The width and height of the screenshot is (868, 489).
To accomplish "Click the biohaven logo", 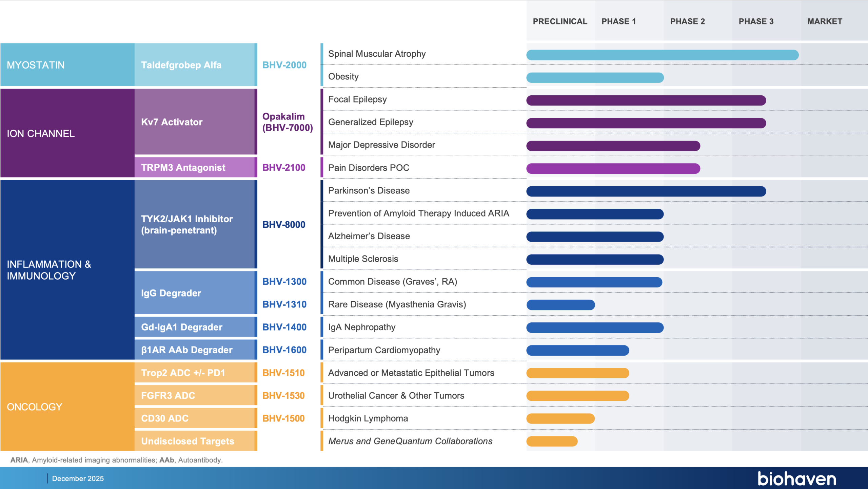I will pos(796,478).
